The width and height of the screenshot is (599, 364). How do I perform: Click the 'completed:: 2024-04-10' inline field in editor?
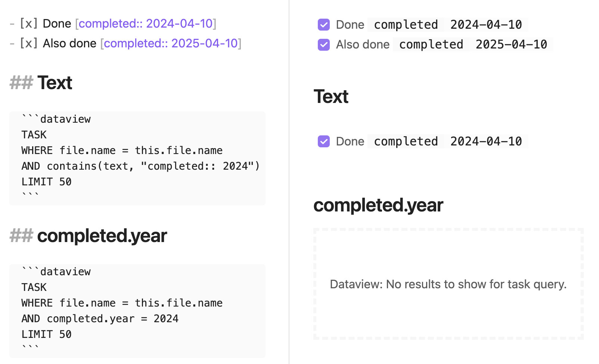[x=146, y=23]
